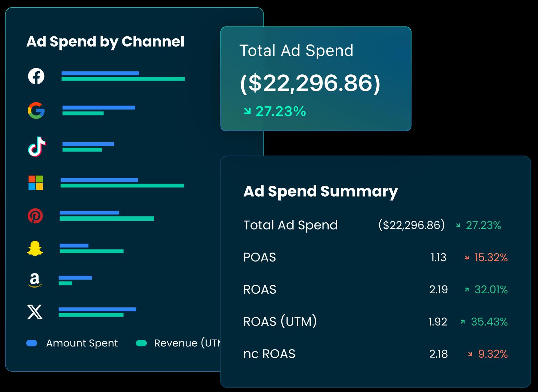Select the POAS row label
The height and width of the screenshot is (392, 538).
coord(259,257)
